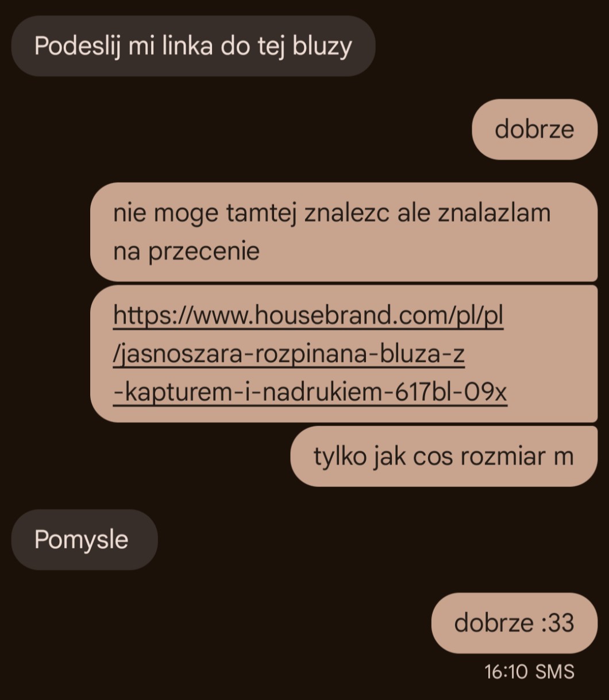Viewport: 609px width, 700px height.
Task: Click the '-kapturem-i-nadrukiem-617bl-09x' link line
Action: (x=310, y=392)
